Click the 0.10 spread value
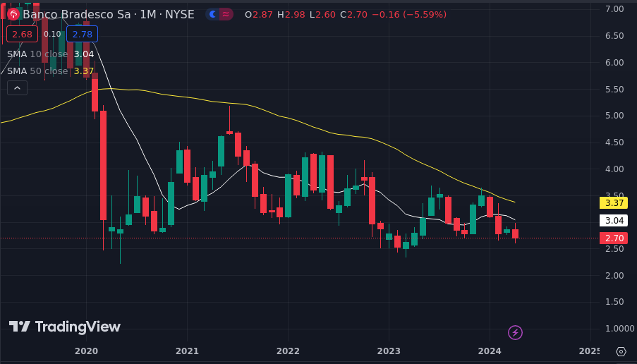Screen dimensions: 637x364 (52, 34)
